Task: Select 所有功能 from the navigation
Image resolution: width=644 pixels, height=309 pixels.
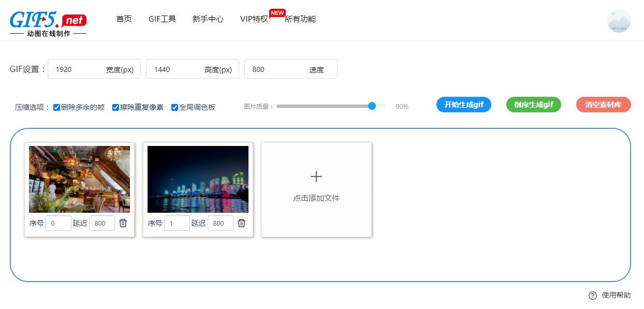Action: tap(301, 19)
